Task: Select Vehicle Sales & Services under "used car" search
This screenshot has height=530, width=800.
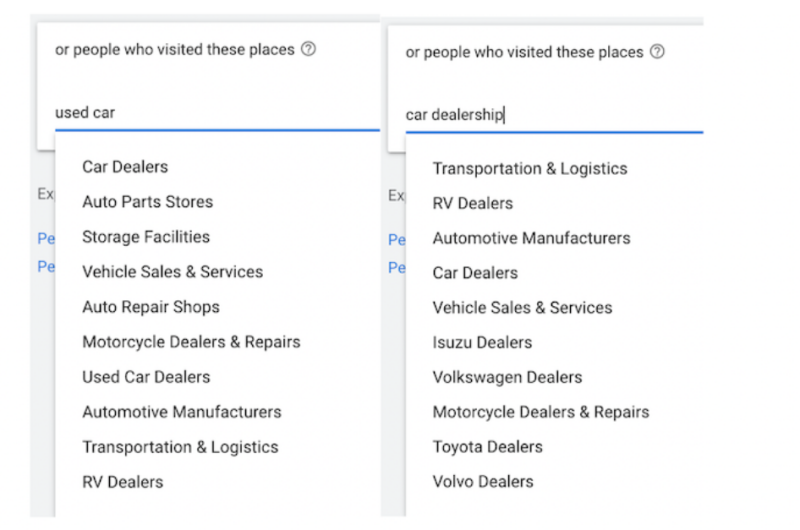Action: click(172, 272)
